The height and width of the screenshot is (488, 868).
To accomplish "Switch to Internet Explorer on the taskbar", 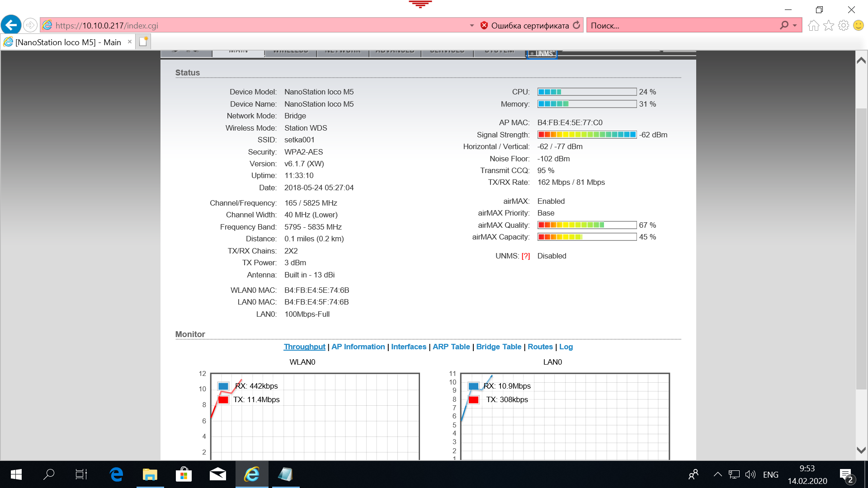I will (252, 474).
